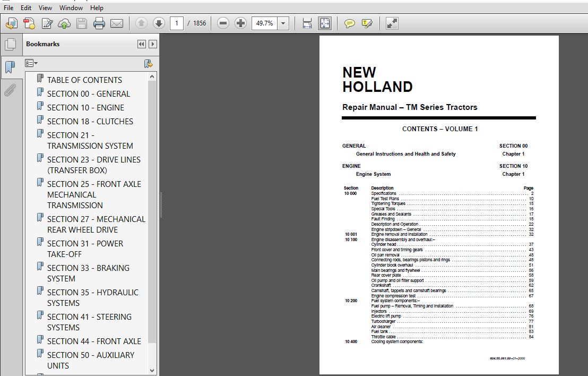
Task: Toggle fit one full page view
Action: 325,23
